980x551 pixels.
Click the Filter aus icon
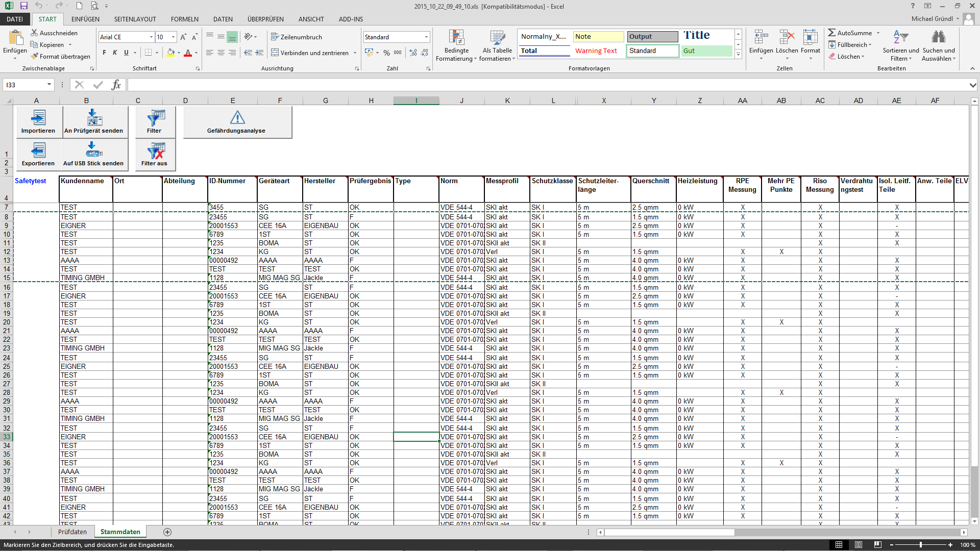(x=156, y=151)
